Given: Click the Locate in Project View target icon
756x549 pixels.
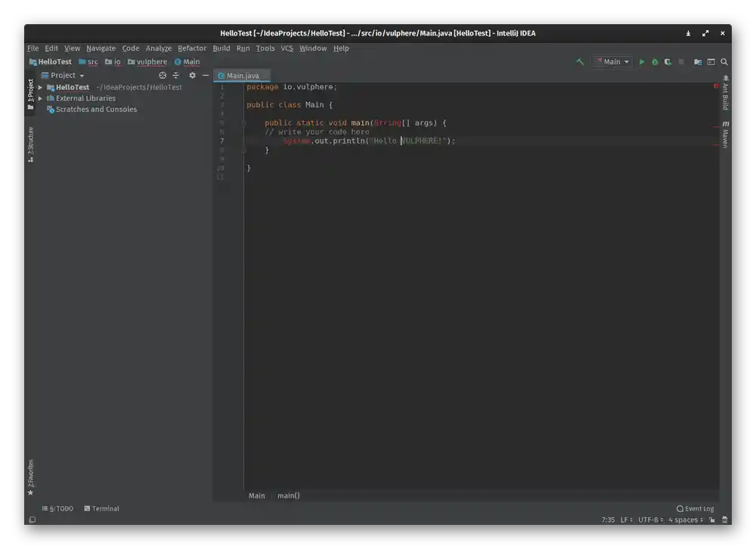Looking at the screenshot, I should click(x=163, y=76).
